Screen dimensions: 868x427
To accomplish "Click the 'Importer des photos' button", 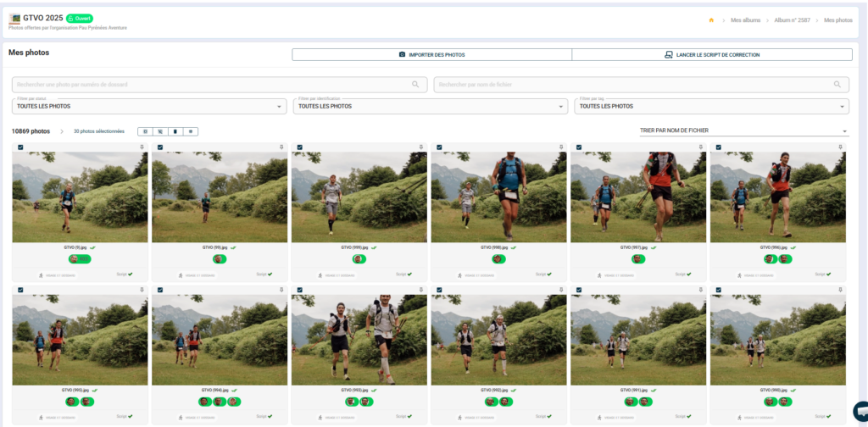I will (431, 55).
